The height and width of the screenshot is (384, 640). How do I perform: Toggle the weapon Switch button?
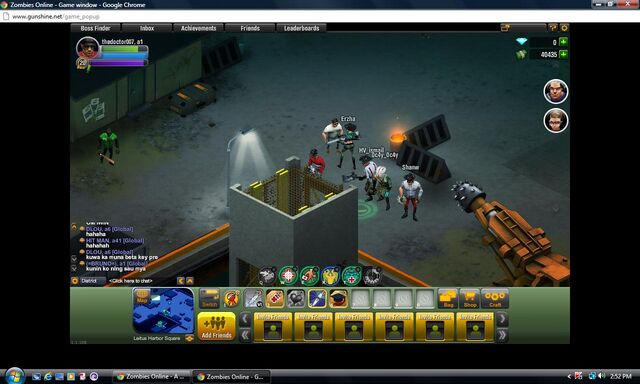click(x=209, y=299)
